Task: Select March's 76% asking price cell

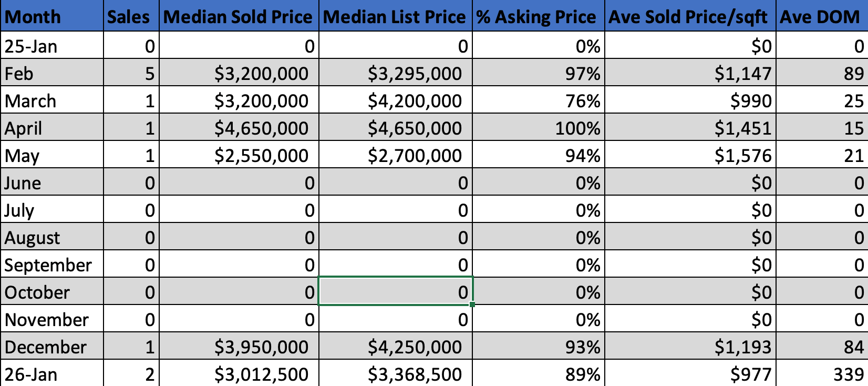Action: [539, 101]
